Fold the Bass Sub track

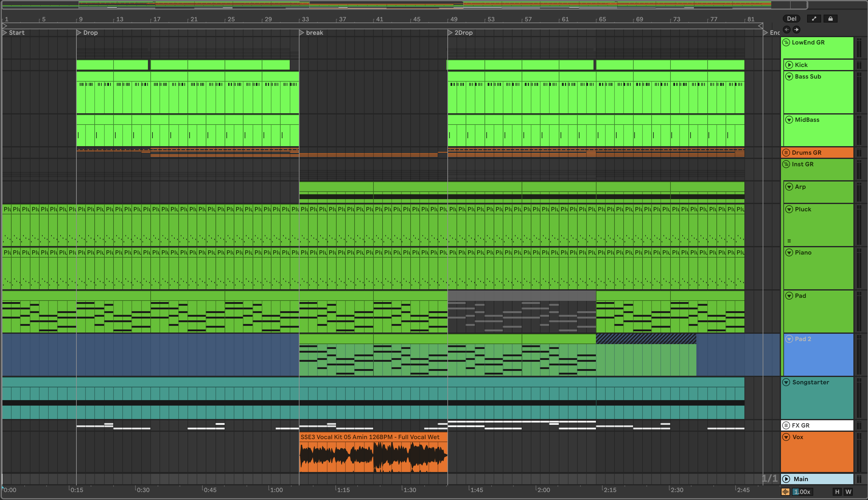[x=789, y=76]
